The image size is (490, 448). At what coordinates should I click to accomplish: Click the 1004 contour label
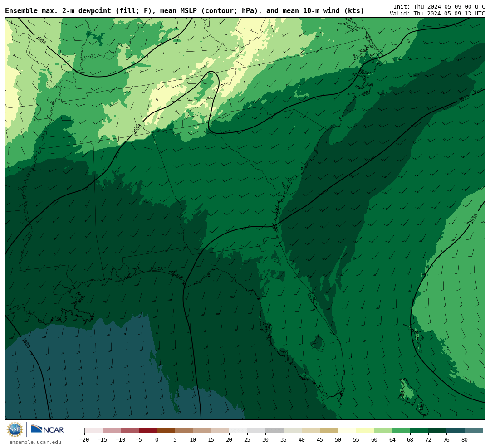(x=41, y=40)
